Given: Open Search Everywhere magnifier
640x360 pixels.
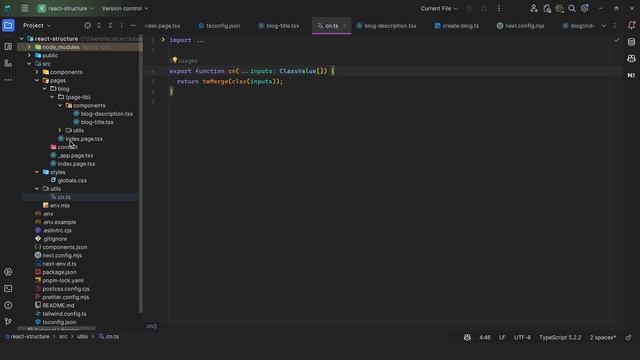Looking at the screenshot, I should 572,8.
